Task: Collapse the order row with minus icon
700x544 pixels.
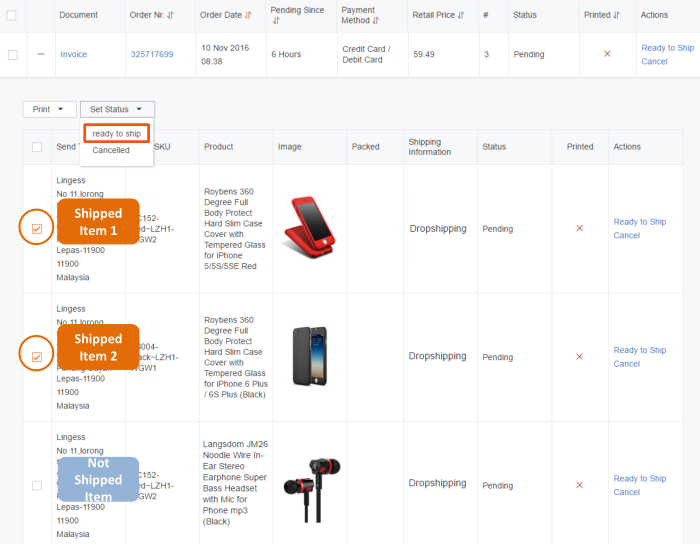Action: 41,54
